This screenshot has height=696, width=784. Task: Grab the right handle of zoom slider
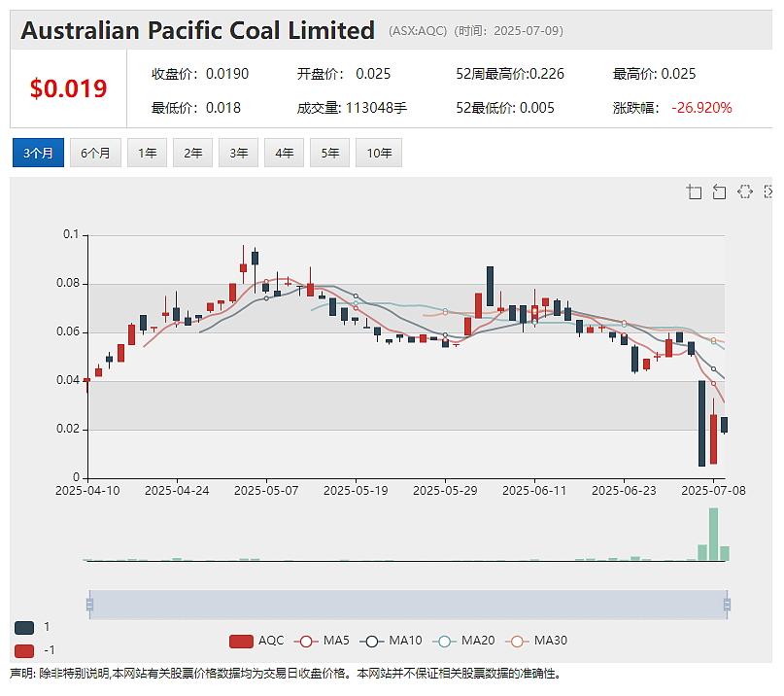coord(727,605)
